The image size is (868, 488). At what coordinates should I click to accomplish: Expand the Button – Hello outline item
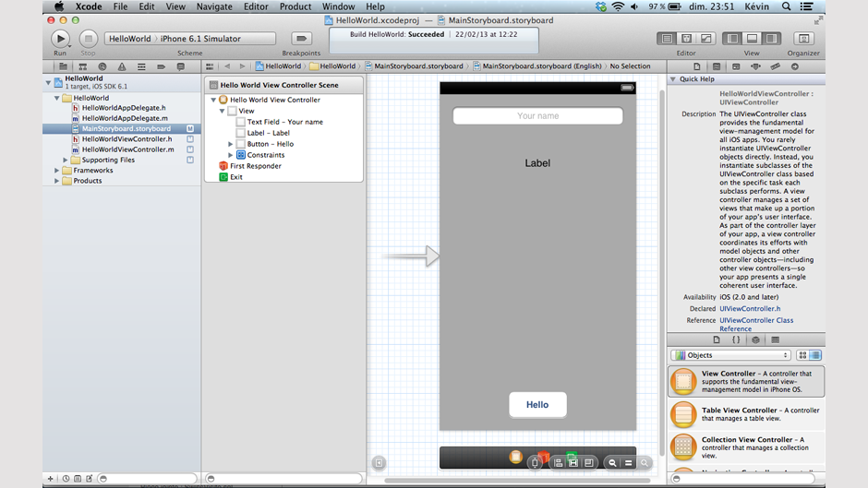(x=231, y=144)
